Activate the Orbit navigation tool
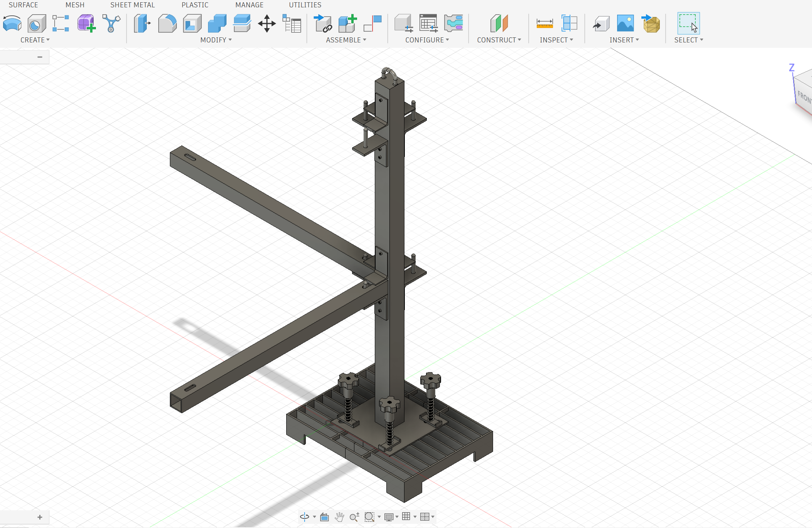The image size is (812, 528). coord(305,517)
